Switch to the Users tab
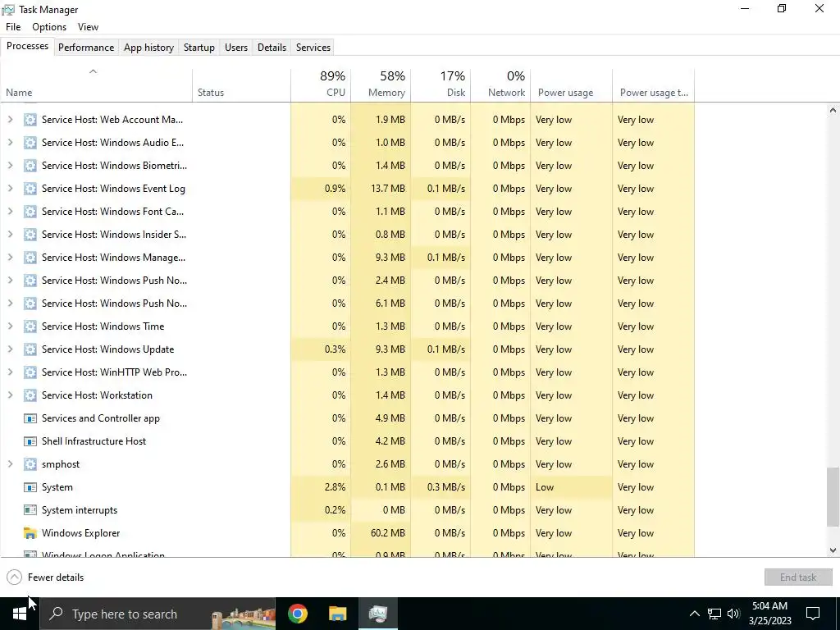Viewport: 840px width, 630px height. click(236, 47)
